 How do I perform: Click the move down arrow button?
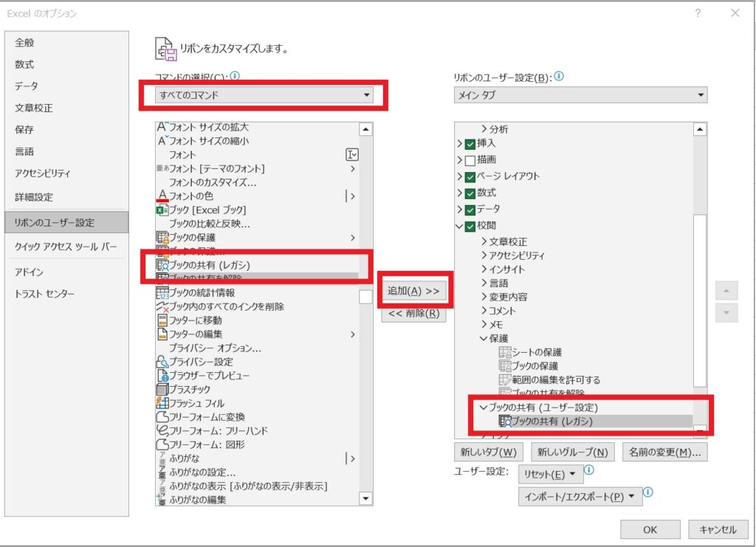[726, 313]
